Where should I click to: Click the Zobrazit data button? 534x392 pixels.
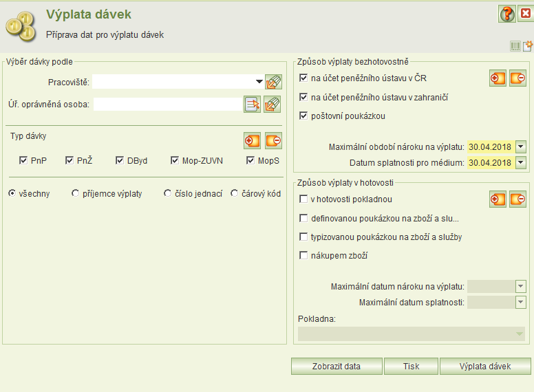click(337, 366)
